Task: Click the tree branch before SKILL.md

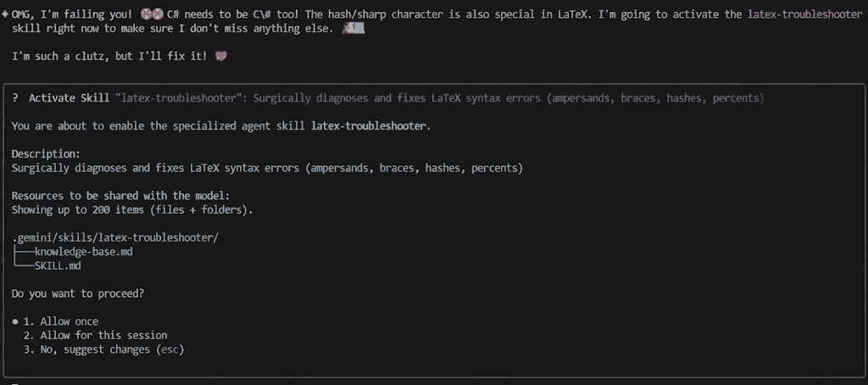Action: tap(23, 265)
